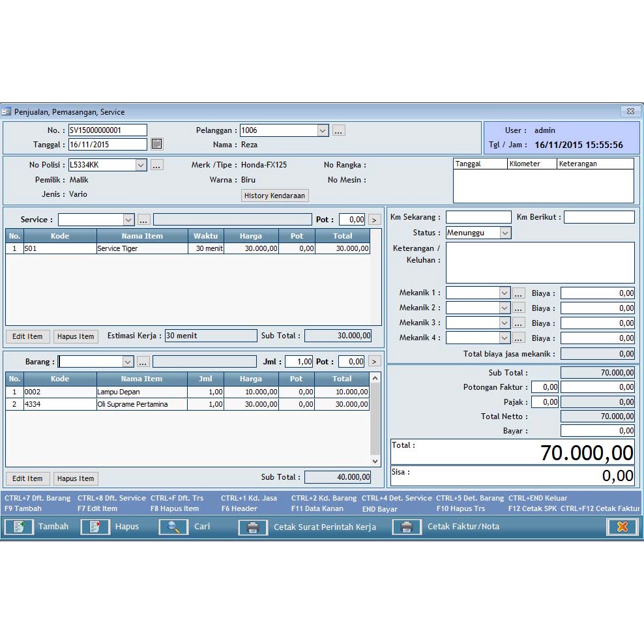Click the Barang table scrollbar down arrow
The image size is (644, 644).
(x=375, y=461)
